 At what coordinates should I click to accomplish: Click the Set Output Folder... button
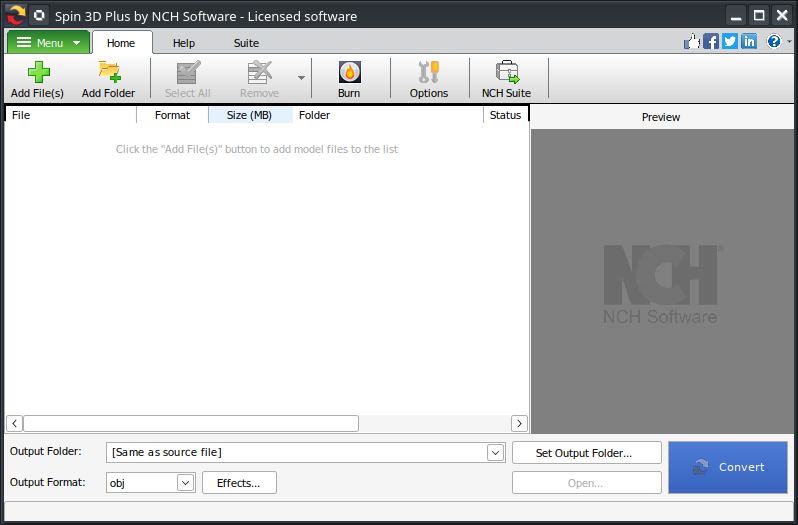pos(587,453)
